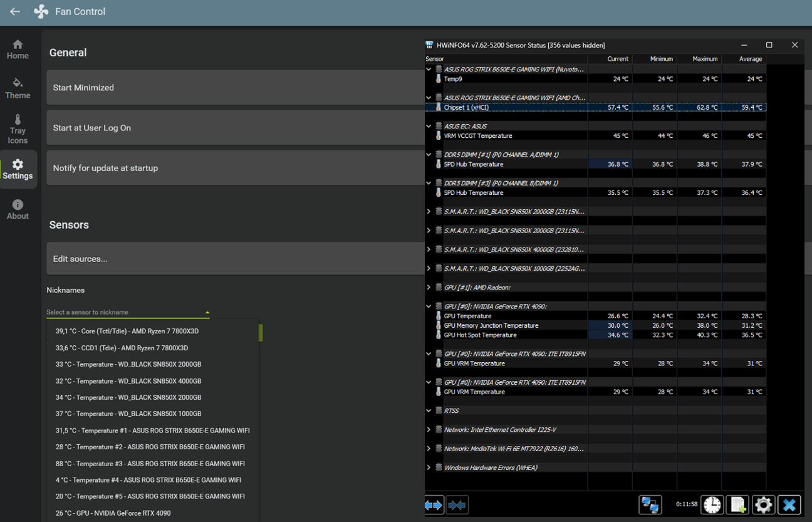Open the About page in sidebar
The image size is (812, 522).
pos(18,209)
